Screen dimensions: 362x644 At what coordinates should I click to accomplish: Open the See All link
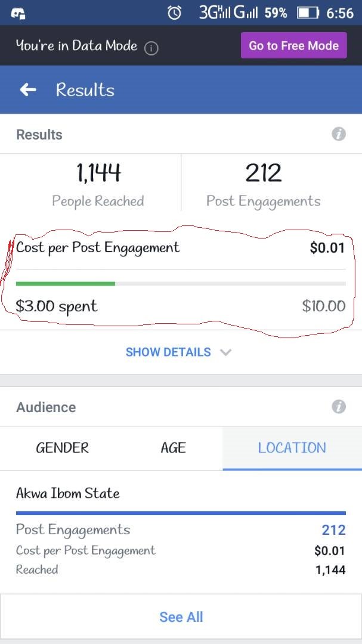181,617
